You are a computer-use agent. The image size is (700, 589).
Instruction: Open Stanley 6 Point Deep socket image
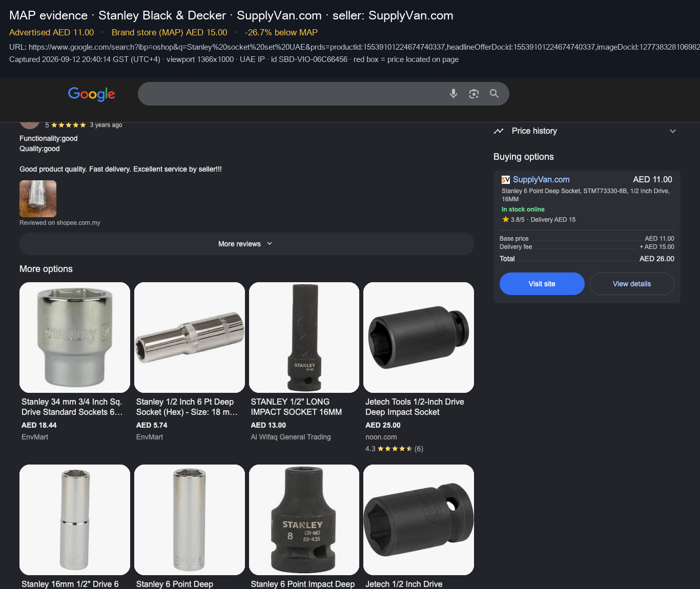(x=190, y=520)
